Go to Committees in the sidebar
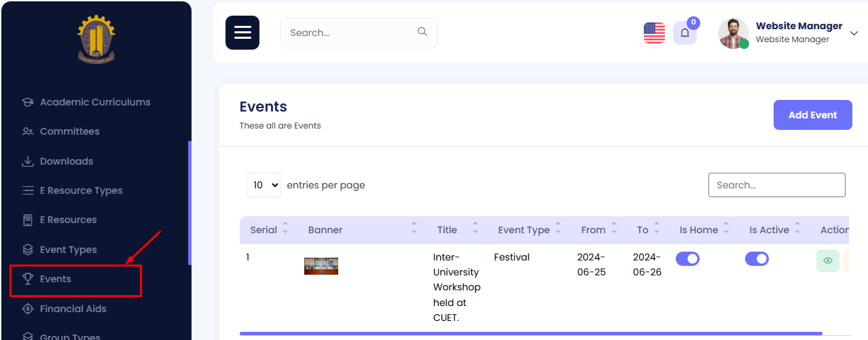The image size is (868, 340). click(69, 131)
